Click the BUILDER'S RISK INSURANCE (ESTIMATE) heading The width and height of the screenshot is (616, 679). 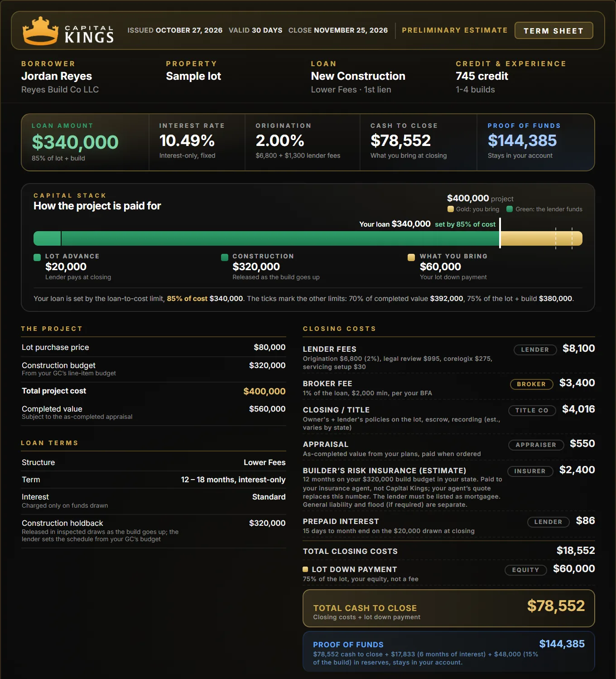pos(385,470)
